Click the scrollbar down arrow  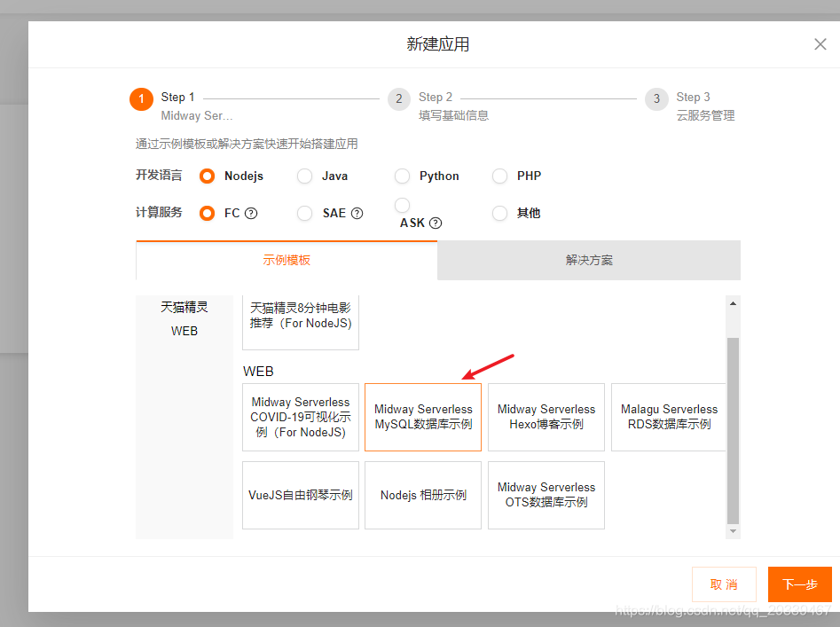click(x=733, y=531)
